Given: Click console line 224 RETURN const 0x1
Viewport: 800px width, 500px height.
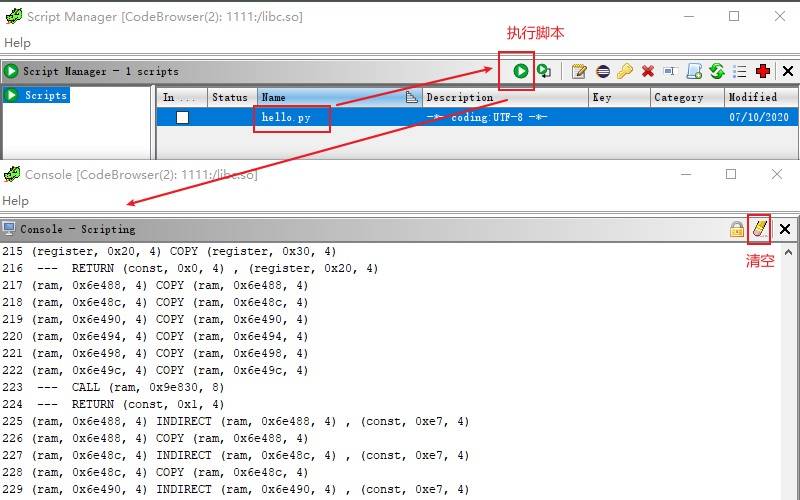Looking at the screenshot, I should coord(113,404).
